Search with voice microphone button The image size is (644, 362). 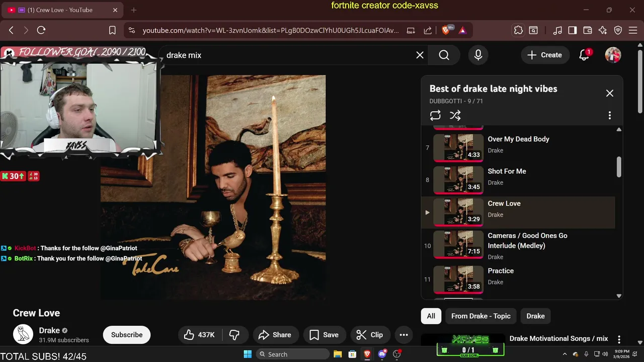point(478,55)
